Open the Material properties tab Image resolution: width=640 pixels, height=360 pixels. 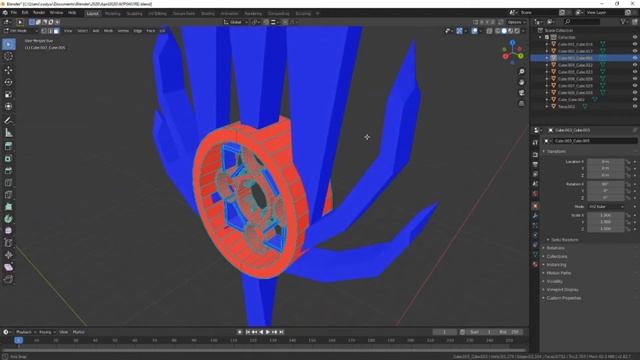coord(535,264)
